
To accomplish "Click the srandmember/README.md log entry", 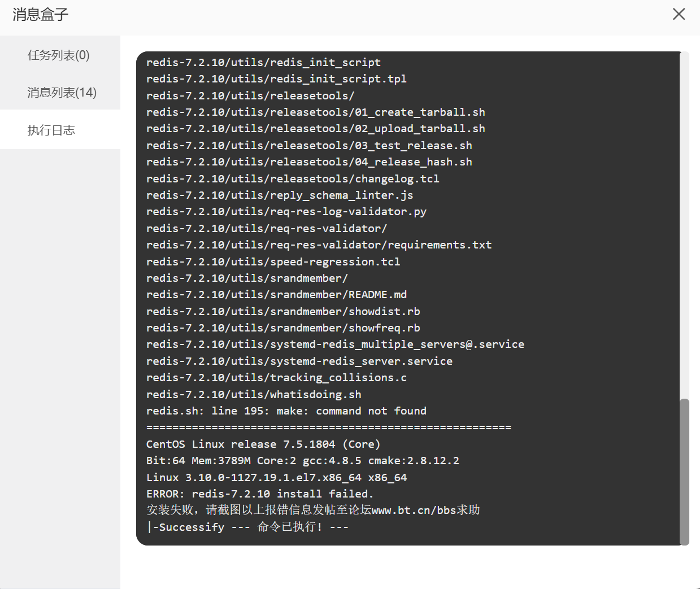I will pos(276,295).
